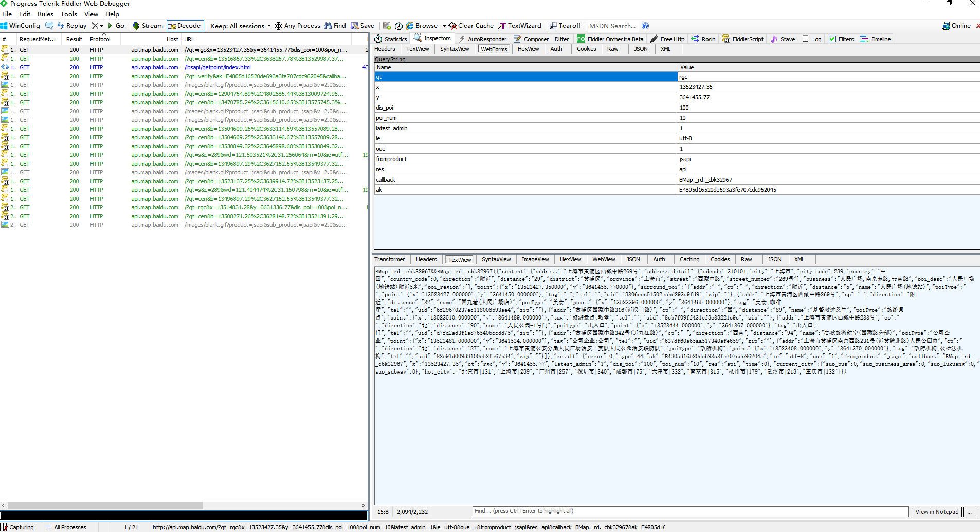Image resolution: width=980 pixels, height=532 pixels.
Task: Open the Timeline tab
Action: pyautogui.click(x=876, y=39)
